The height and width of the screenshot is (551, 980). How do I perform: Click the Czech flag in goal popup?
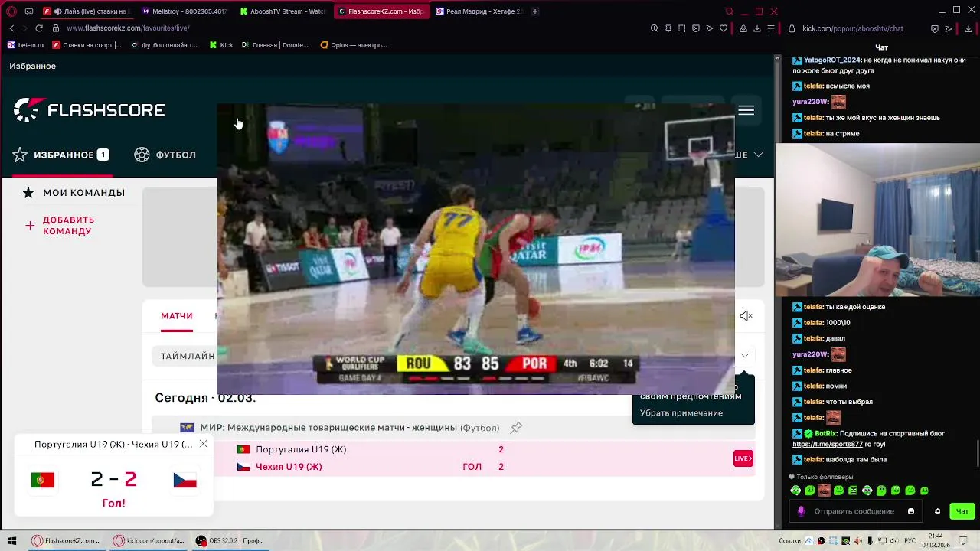(x=185, y=480)
